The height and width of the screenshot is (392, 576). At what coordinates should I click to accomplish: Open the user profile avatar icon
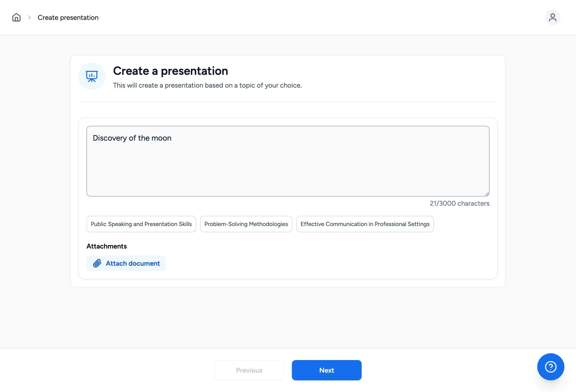pos(553,17)
